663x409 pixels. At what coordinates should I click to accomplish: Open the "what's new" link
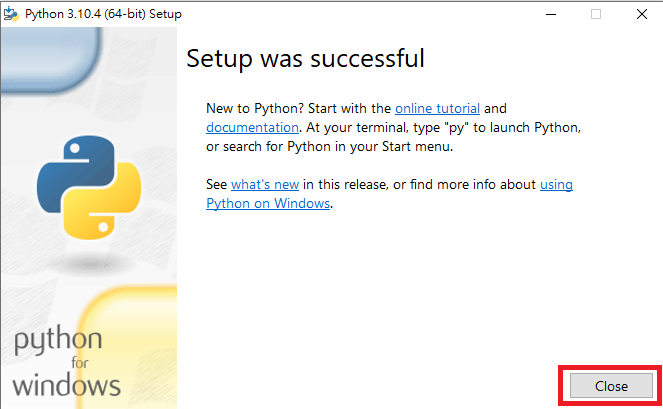[266, 185]
